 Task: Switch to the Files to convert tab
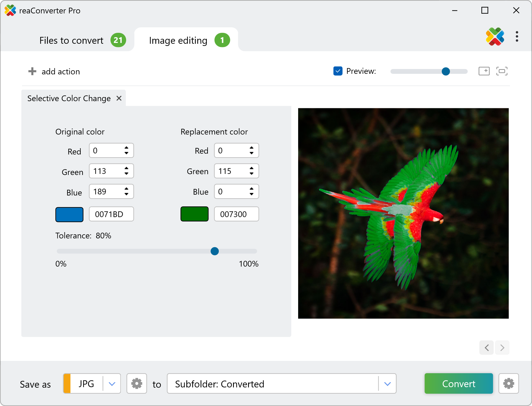point(71,40)
